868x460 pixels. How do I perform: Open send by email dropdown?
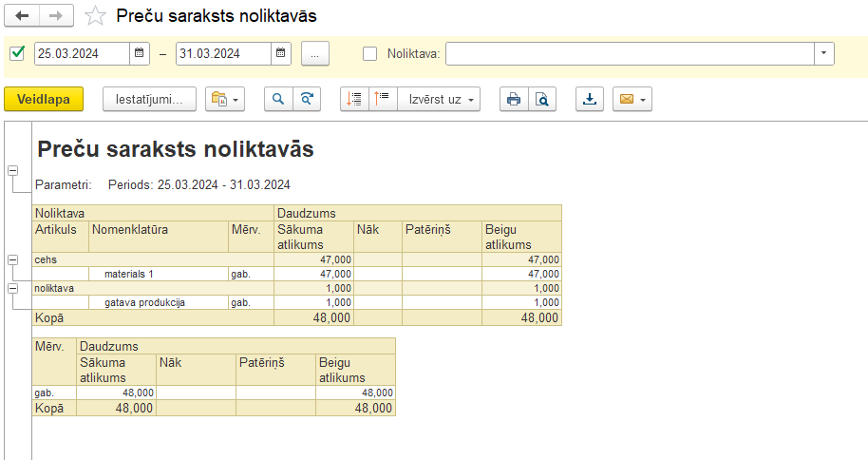pyautogui.click(x=632, y=99)
